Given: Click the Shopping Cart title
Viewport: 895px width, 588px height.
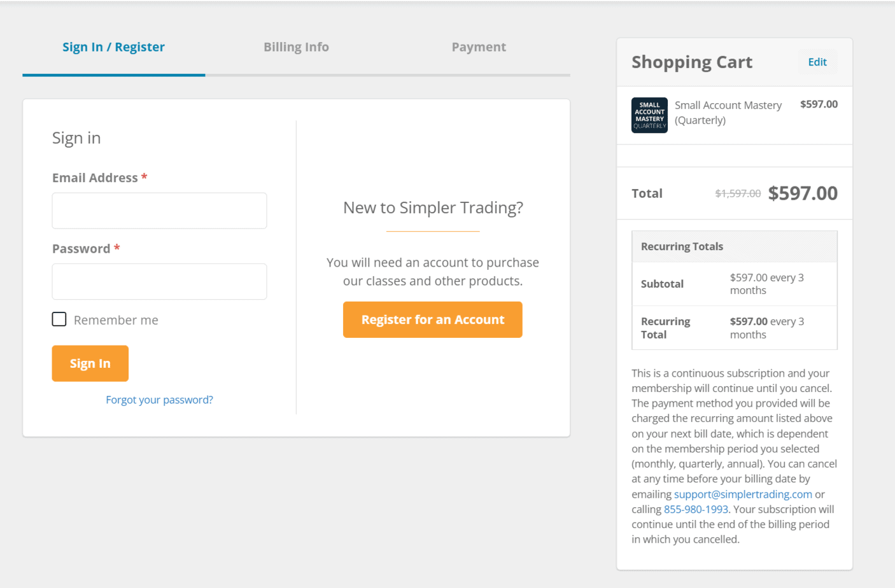Looking at the screenshot, I should click(x=692, y=62).
